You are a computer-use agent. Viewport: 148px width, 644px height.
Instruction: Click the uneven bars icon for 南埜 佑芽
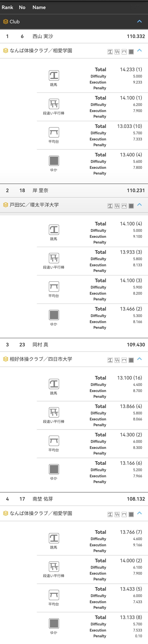(54, 566)
